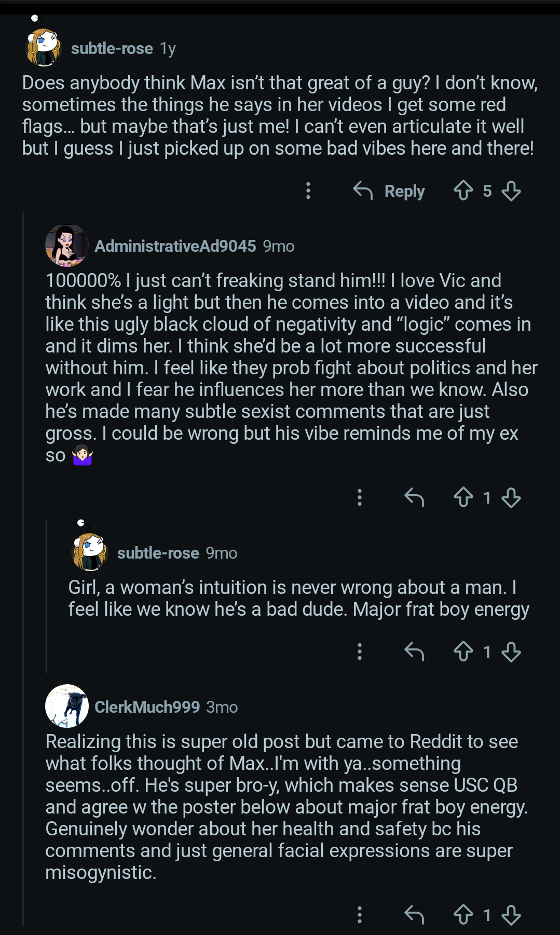Screen dimensions: 560x935
Task: Downvote AdministrativeAd9045's comment
Action: pyautogui.click(x=511, y=497)
